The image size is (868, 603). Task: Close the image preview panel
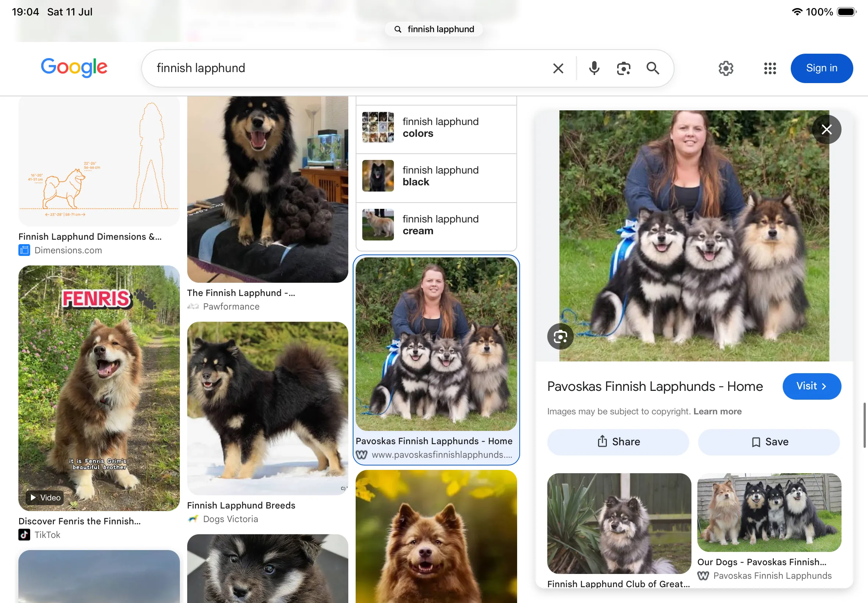pyautogui.click(x=826, y=129)
